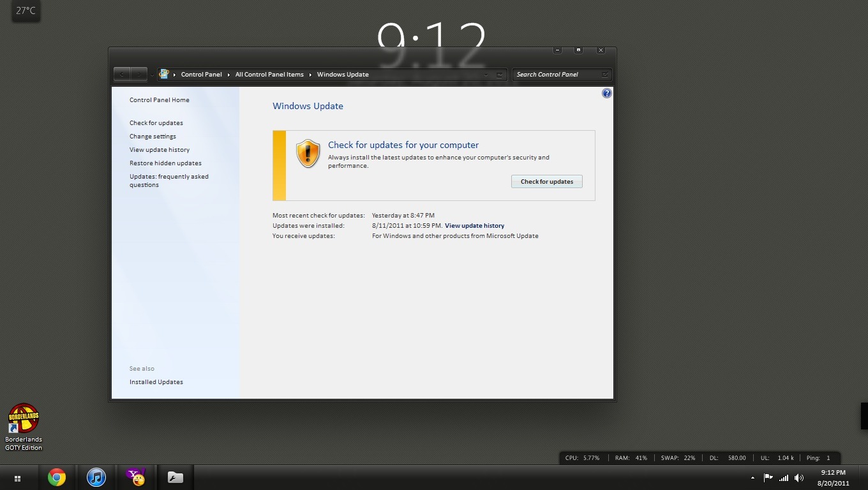This screenshot has width=868, height=490.
Task: Expand arrow between Control Panel and All Items
Action: click(x=228, y=75)
